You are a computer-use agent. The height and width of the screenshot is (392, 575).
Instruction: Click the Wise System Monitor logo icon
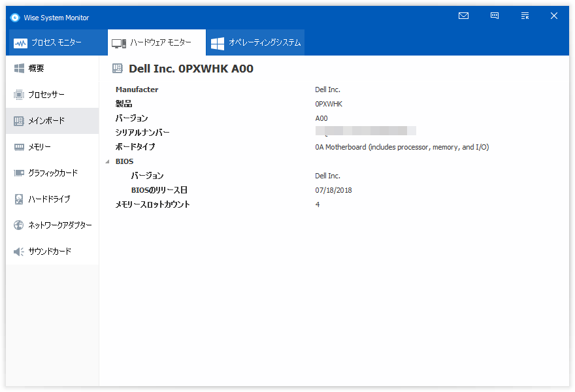pos(14,17)
